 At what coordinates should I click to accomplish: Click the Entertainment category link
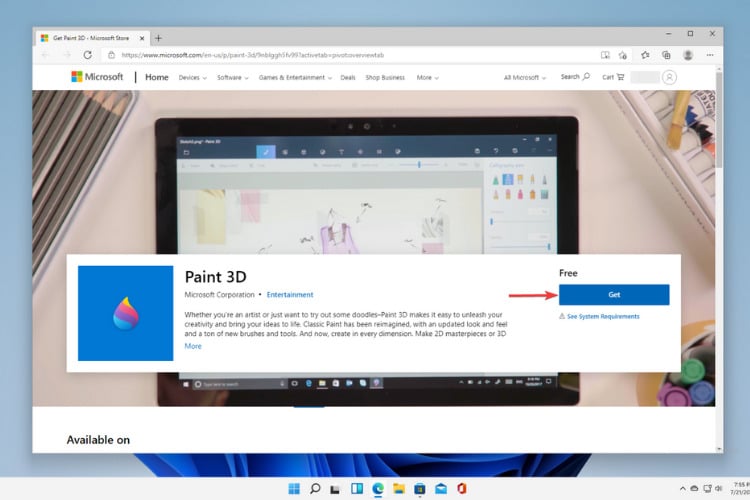pos(290,295)
